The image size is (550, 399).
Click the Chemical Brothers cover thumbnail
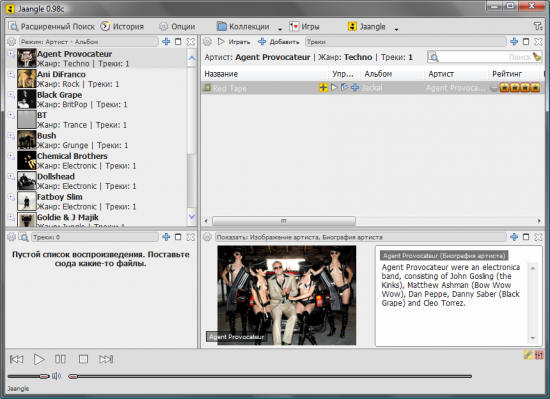[x=27, y=161]
